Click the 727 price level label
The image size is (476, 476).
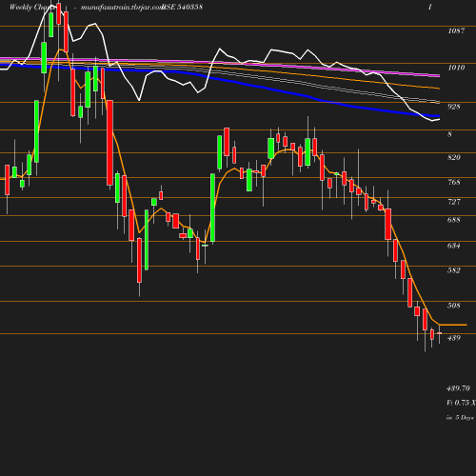[454, 202]
